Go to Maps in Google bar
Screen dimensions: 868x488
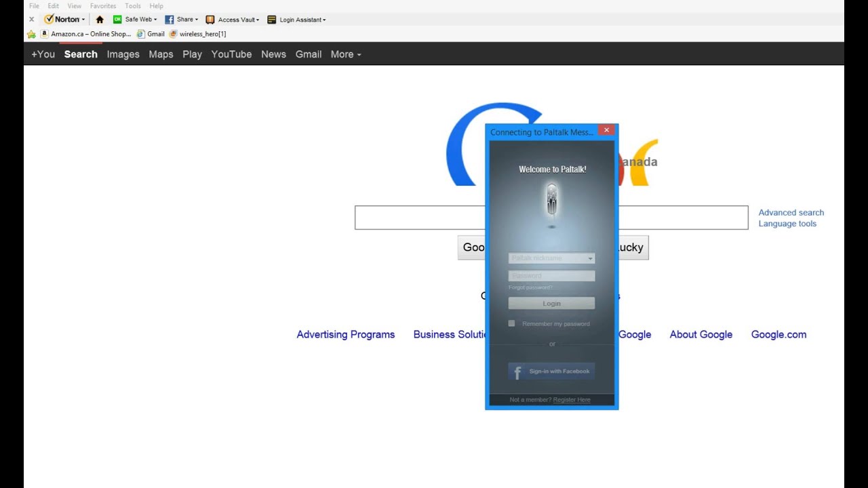point(161,54)
